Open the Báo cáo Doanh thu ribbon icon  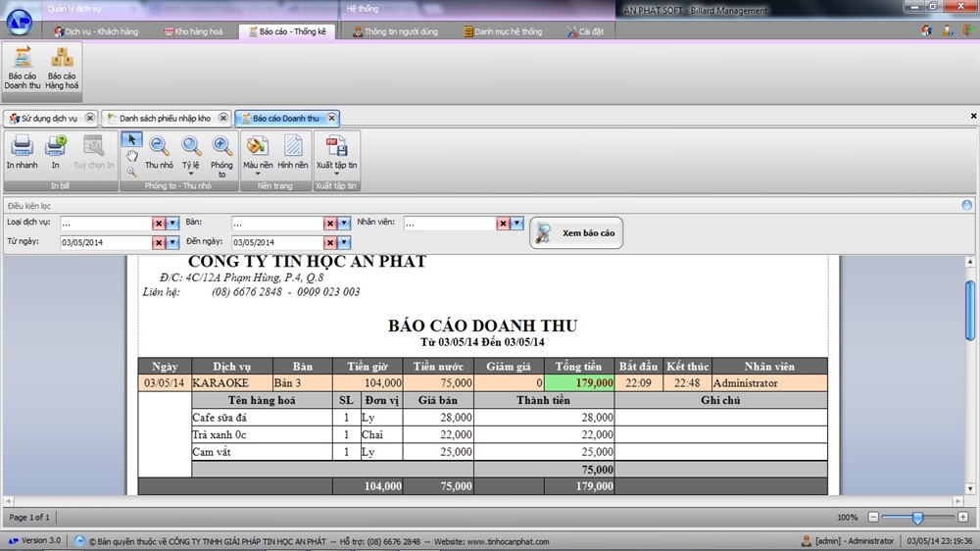[23, 69]
